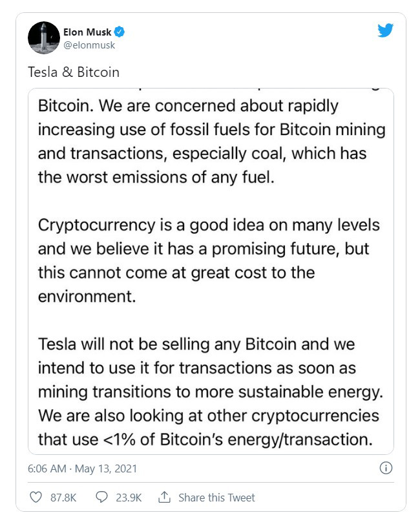Image resolution: width=420 pixels, height=526 pixels.
Task: Click the 6:06 AM tweet time
Action: (x=46, y=468)
